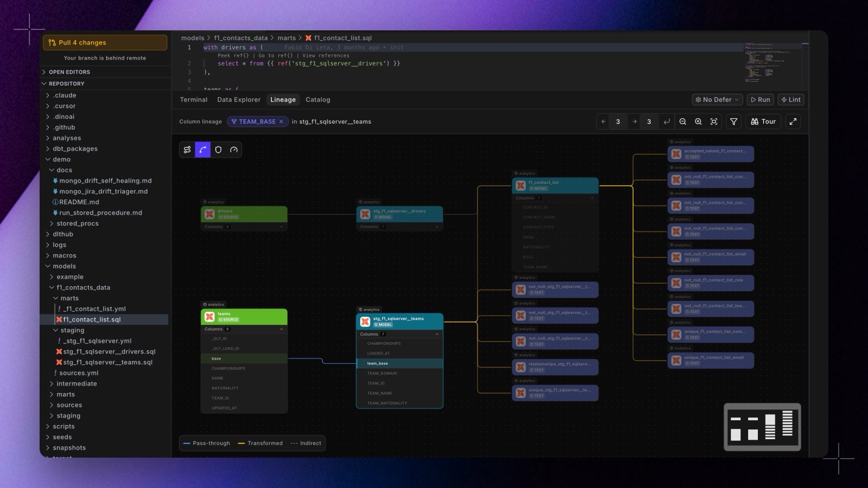This screenshot has width=868, height=488.
Task: Click the Run button
Action: point(760,100)
